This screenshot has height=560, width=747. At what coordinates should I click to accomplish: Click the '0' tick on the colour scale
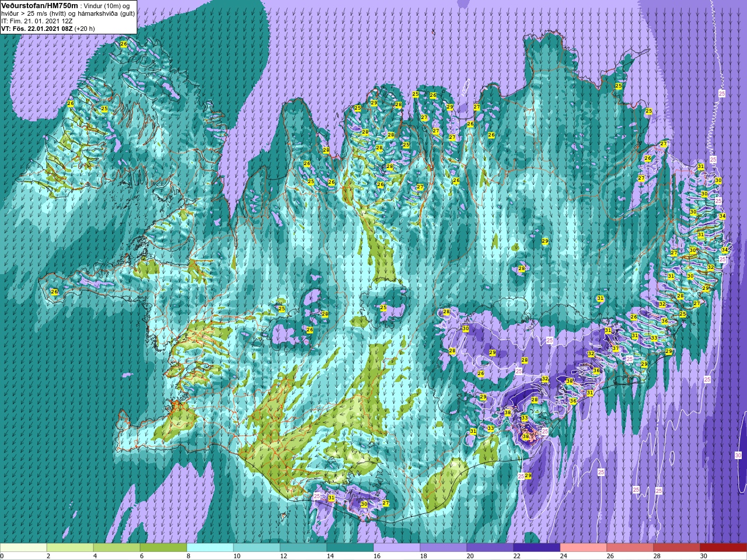(x=2, y=556)
